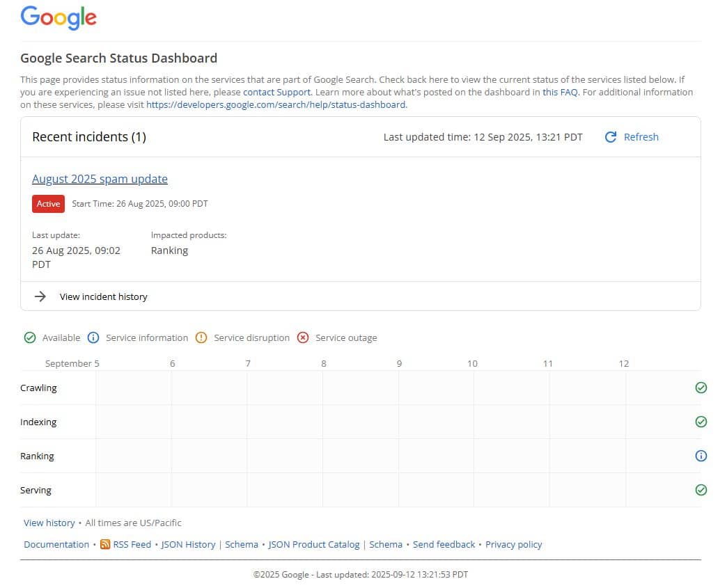The height and width of the screenshot is (588, 727).
Task: Click the red Service outage legend icon
Action: tap(303, 337)
